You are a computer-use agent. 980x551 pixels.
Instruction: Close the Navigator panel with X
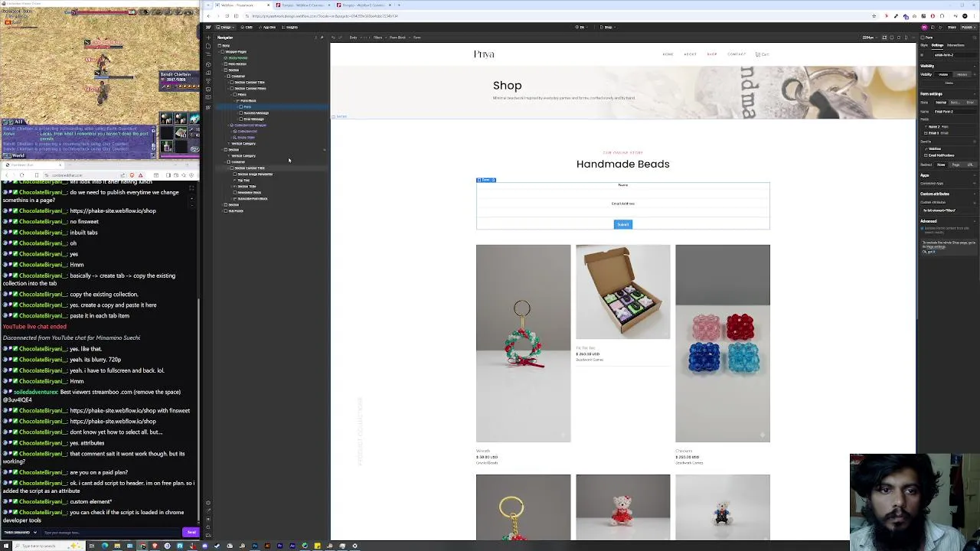pos(315,37)
